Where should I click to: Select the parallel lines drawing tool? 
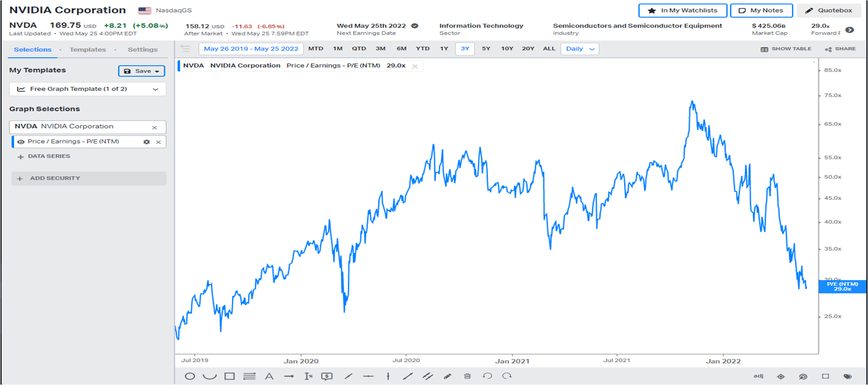(249, 376)
